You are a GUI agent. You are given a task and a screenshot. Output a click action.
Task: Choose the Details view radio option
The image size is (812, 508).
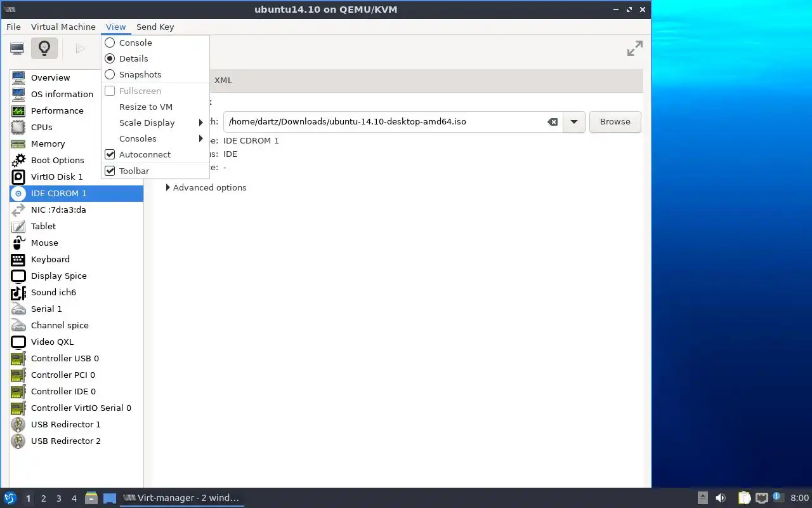click(110, 58)
